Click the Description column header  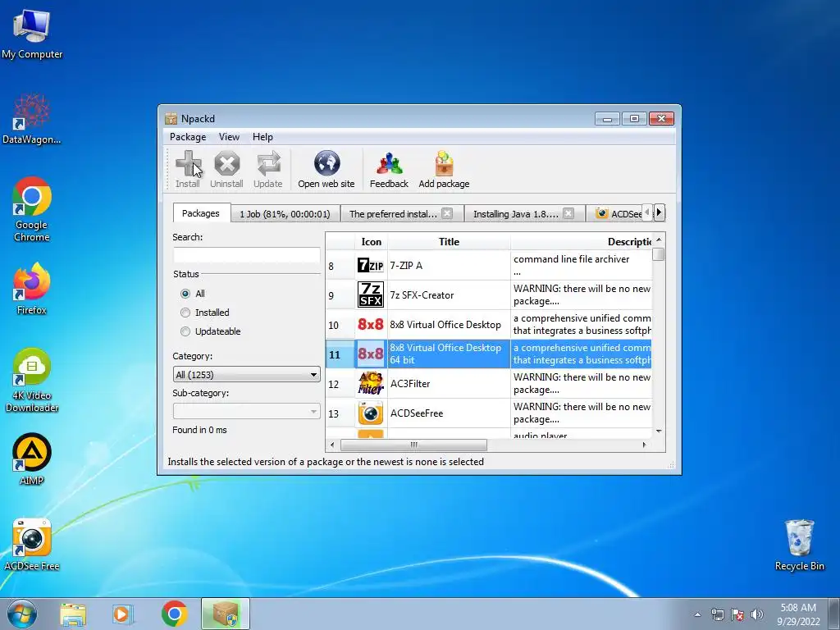pos(582,242)
